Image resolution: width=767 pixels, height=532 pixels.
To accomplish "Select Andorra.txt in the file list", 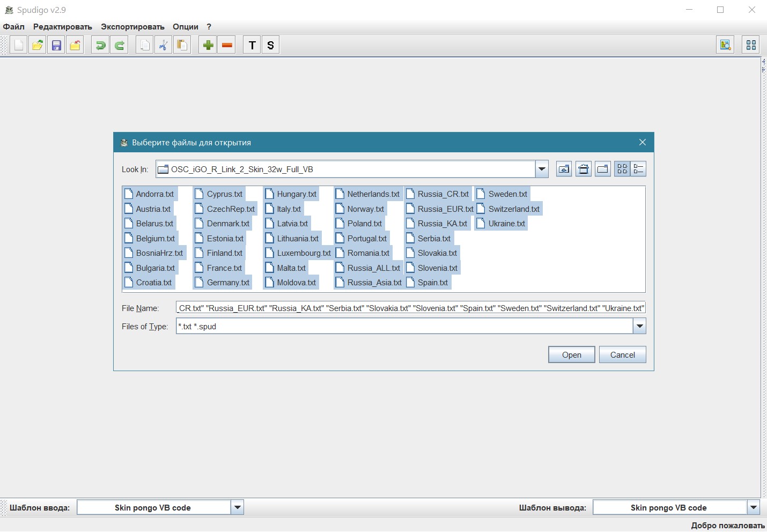I will [150, 194].
